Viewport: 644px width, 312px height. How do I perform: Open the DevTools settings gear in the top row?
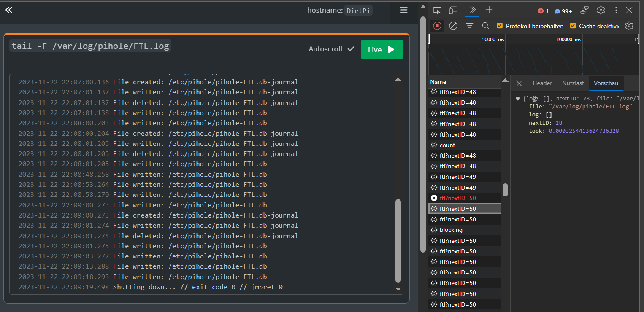pyautogui.click(x=601, y=10)
